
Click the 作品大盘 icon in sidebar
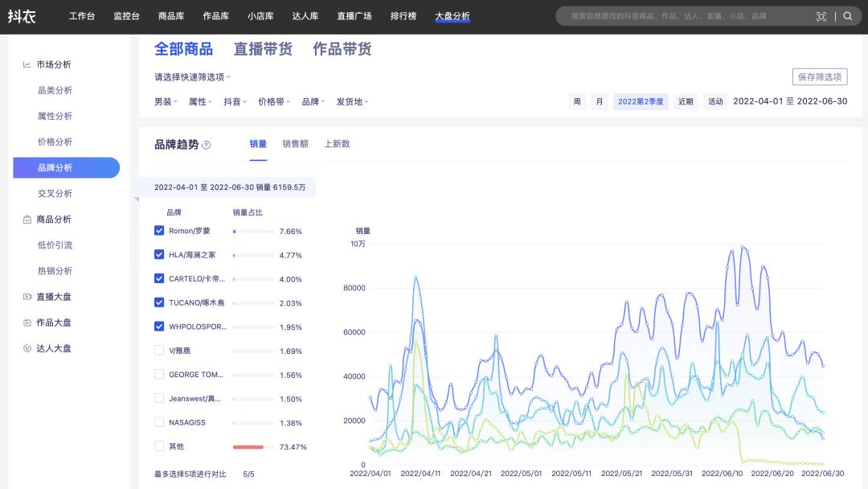(x=27, y=323)
